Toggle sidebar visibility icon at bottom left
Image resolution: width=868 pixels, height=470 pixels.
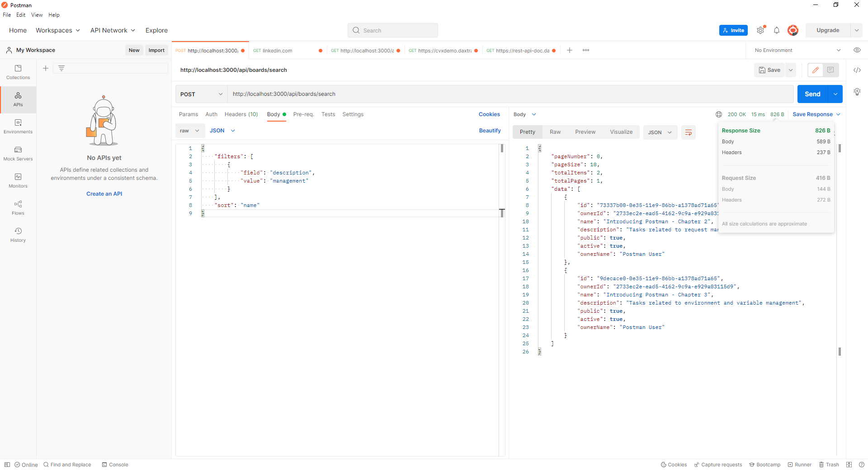tap(7, 465)
